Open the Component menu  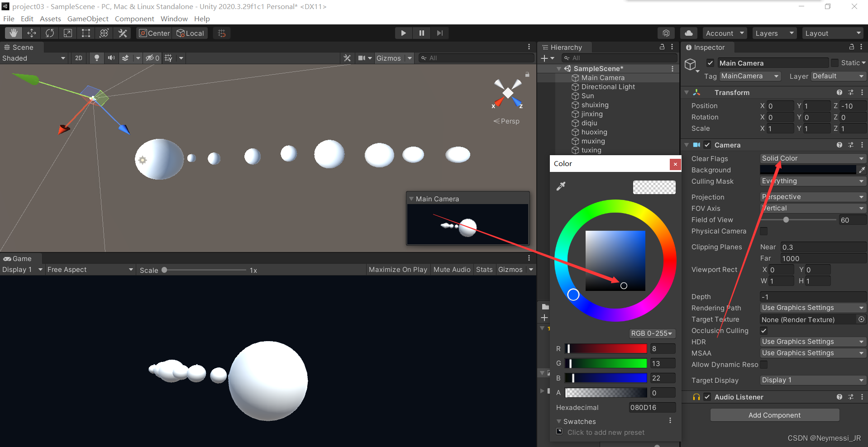coord(134,19)
